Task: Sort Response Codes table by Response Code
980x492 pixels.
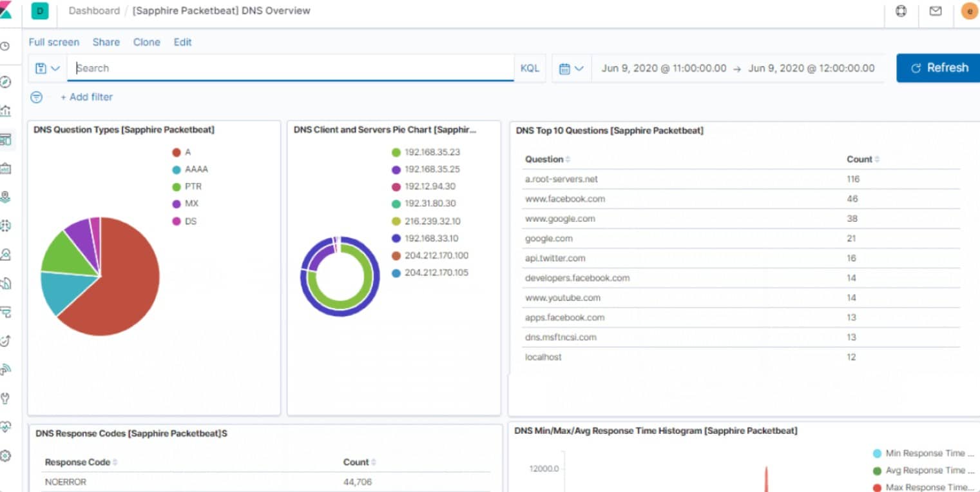Action: pos(81,462)
